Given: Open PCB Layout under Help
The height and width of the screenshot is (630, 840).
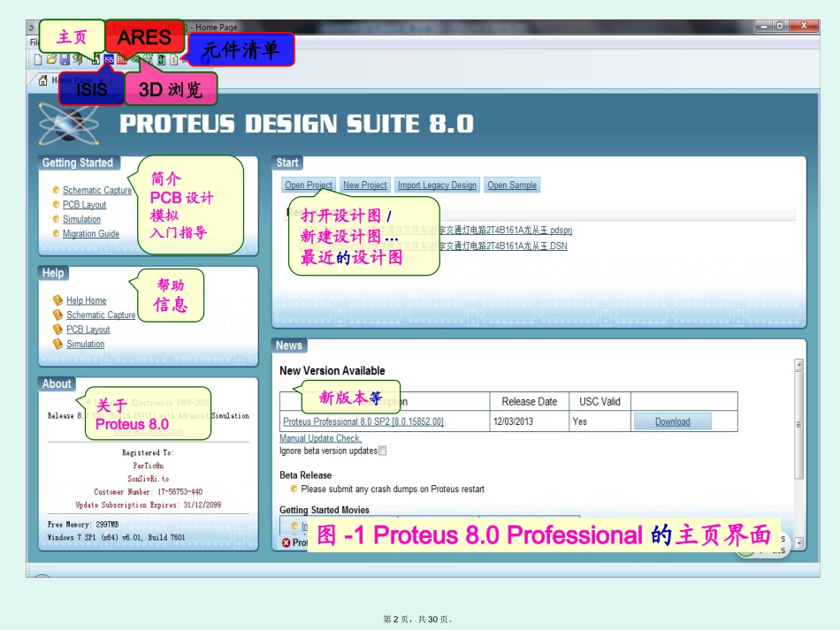Looking at the screenshot, I should click(x=88, y=330).
